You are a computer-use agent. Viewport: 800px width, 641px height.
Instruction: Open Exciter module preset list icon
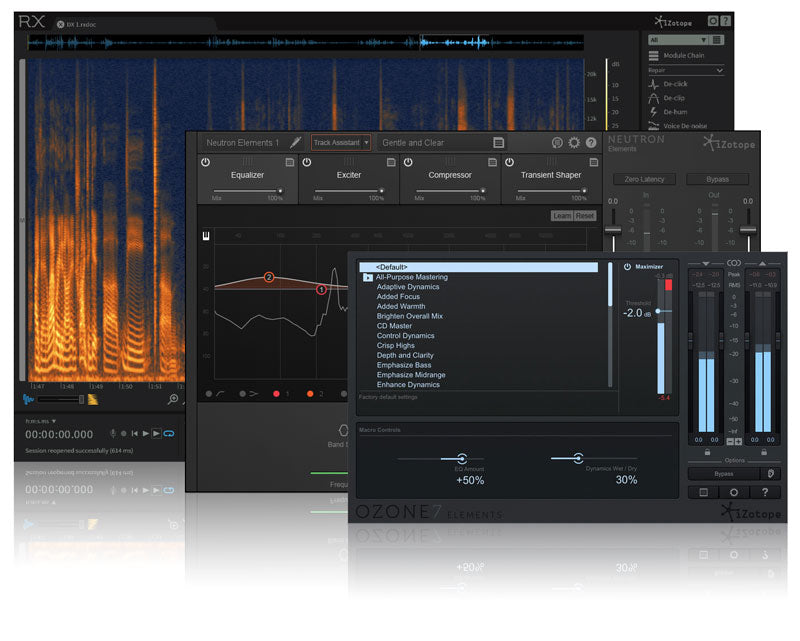coord(391,162)
